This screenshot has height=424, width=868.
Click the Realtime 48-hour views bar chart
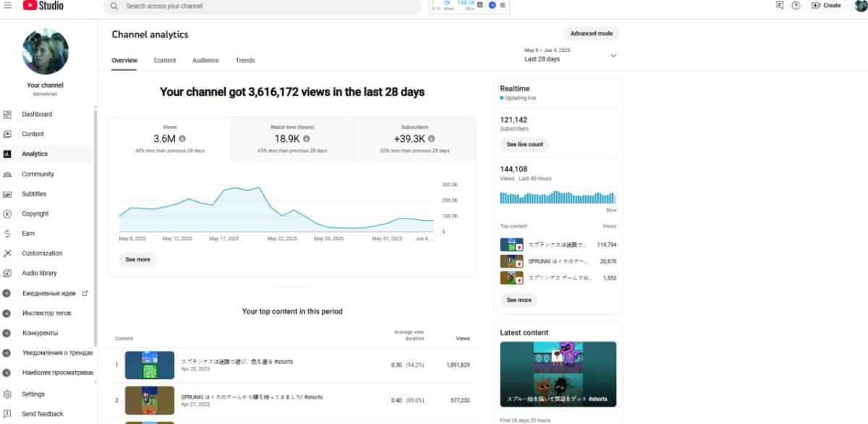(x=558, y=197)
